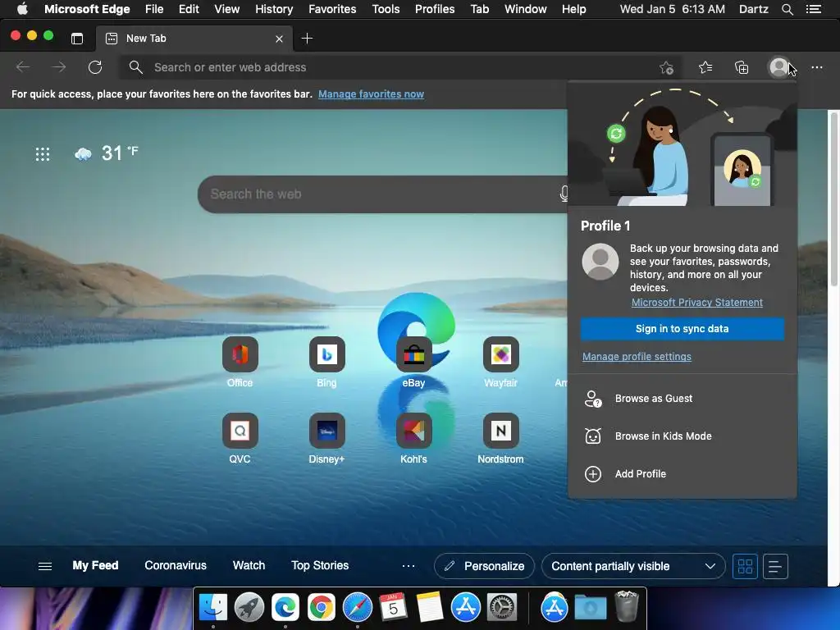This screenshot has height=630, width=840.
Task: Add this page to favorites star icon
Action: click(666, 67)
